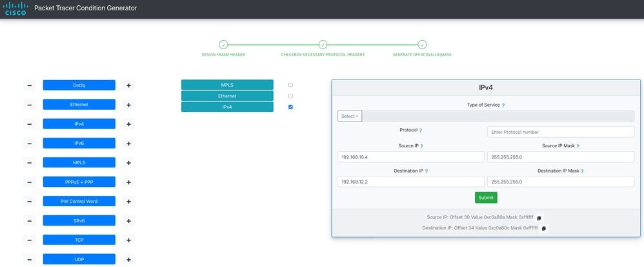Click plus beside left MPLS block
Screen dimensions: 644x267
(x=128, y=163)
